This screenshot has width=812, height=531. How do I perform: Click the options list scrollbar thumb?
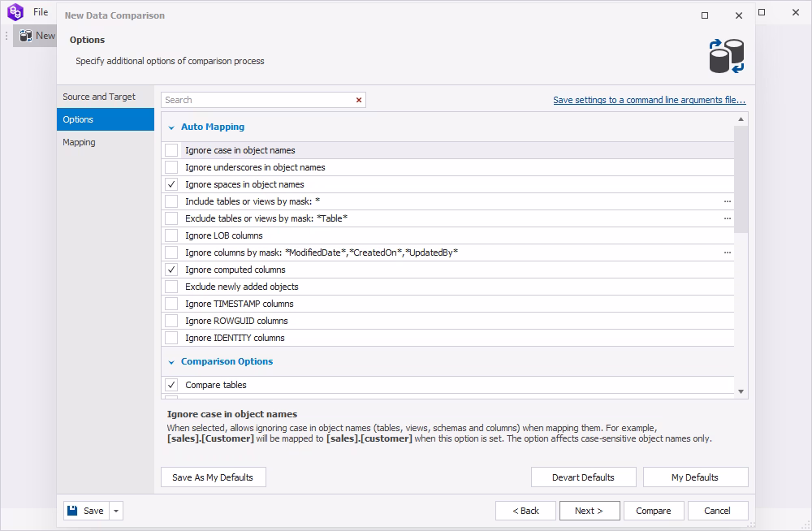(741, 179)
